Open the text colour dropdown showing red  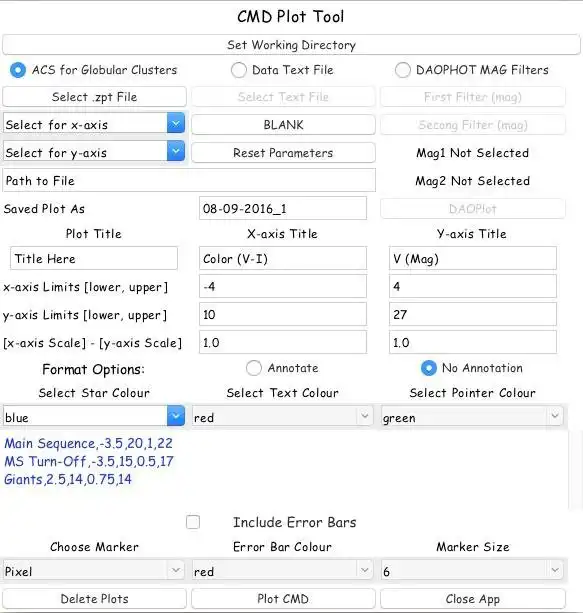click(282, 417)
